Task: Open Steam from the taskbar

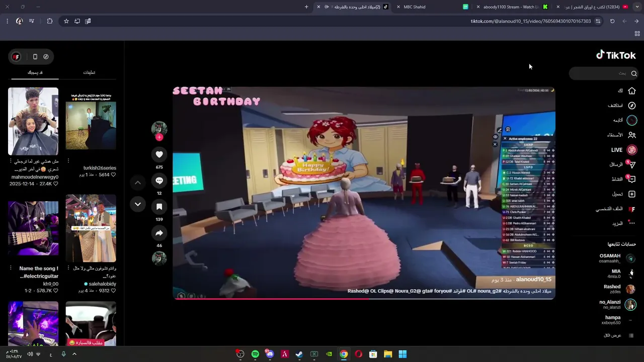Action: point(299,354)
